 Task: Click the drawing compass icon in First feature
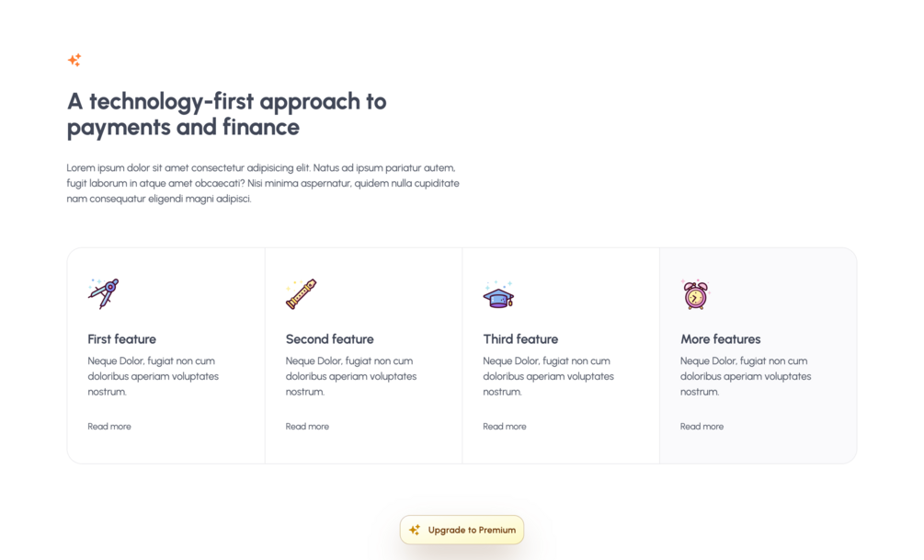[103, 293]
